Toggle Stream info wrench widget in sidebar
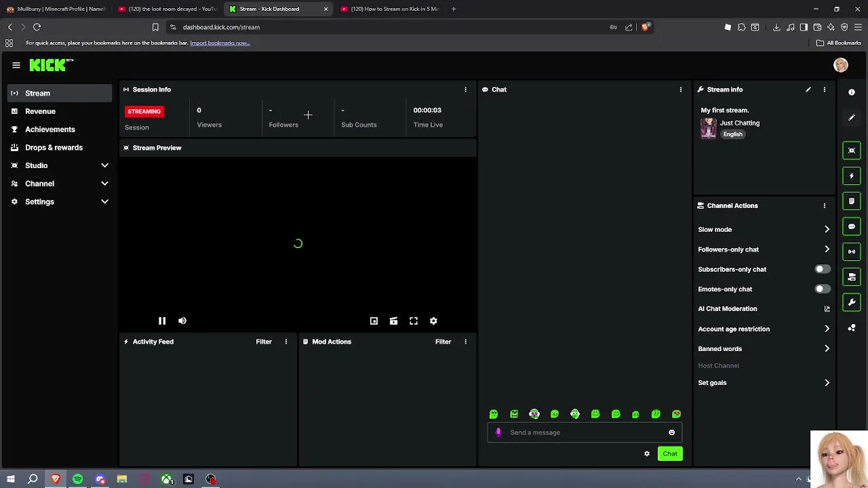The width and height of the screenshot is (868, 488). point(852,302)
